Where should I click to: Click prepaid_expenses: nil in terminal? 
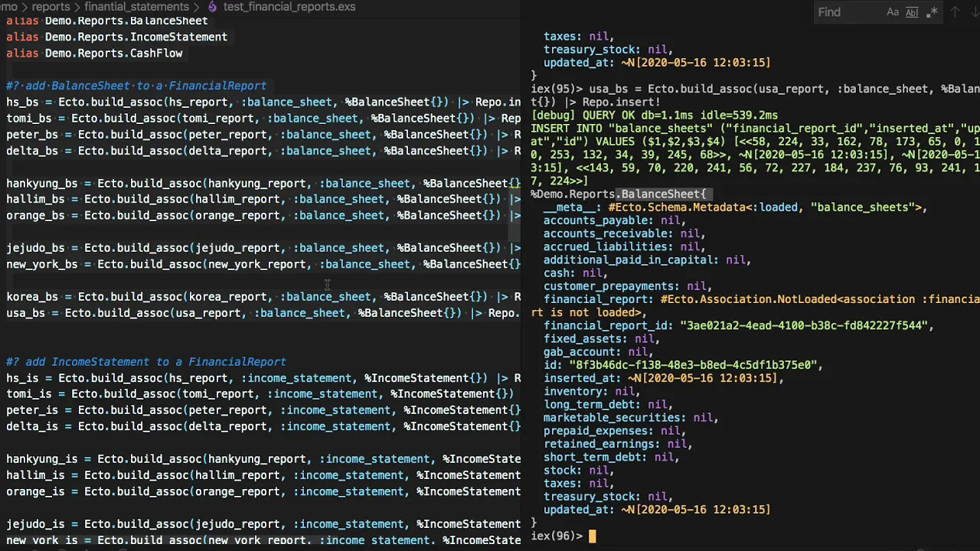tap(614, 431)
